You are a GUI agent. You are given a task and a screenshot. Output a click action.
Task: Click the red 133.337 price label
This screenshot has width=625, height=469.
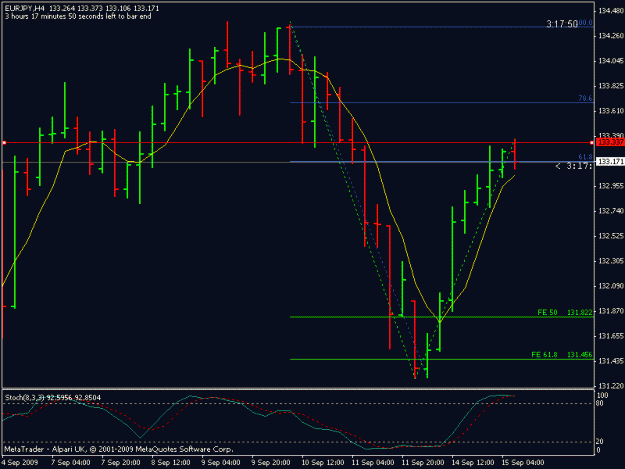611,142
